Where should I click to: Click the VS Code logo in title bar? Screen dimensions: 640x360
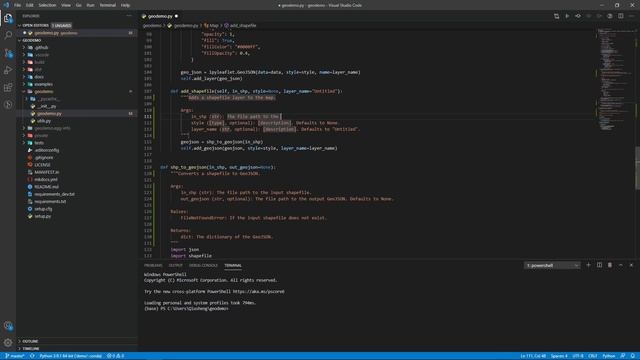click(x=6, y=5)
